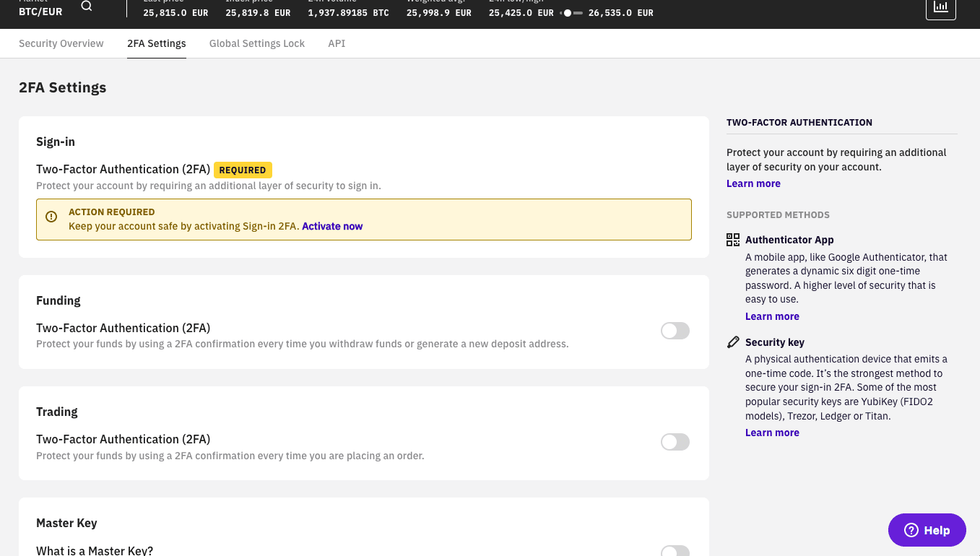The width and height of the screenshot is (980, 556).
Task: Click the Security key pen icon
Action: (733, 342)
